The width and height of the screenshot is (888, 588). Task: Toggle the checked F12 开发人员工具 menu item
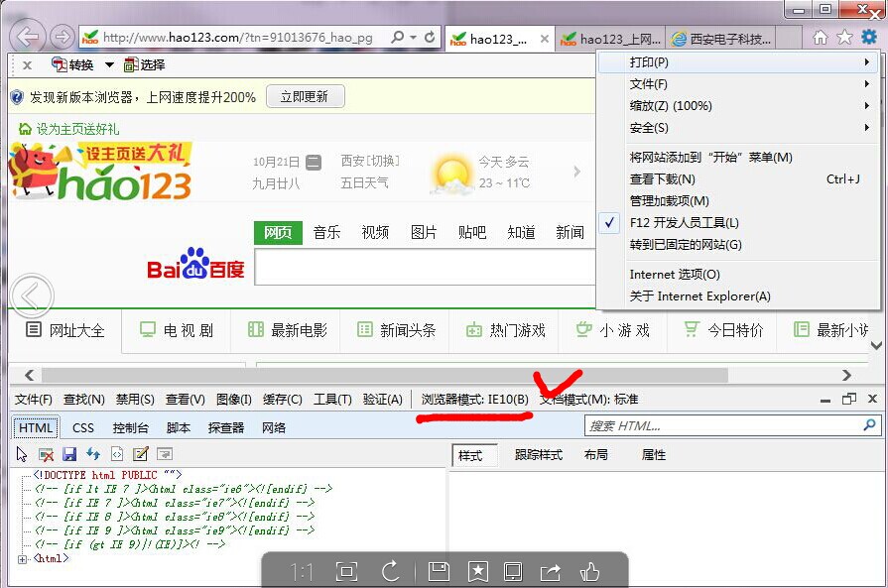(684, 223)
